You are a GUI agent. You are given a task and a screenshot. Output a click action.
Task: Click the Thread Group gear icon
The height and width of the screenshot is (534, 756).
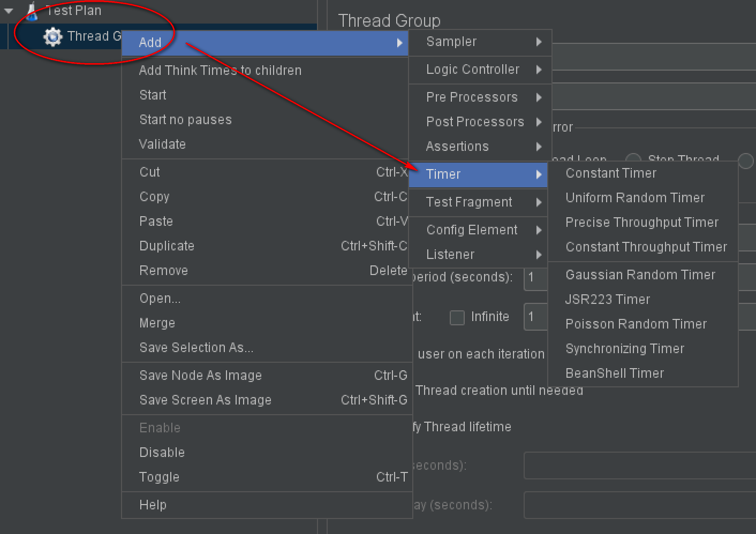pos(52,36)
